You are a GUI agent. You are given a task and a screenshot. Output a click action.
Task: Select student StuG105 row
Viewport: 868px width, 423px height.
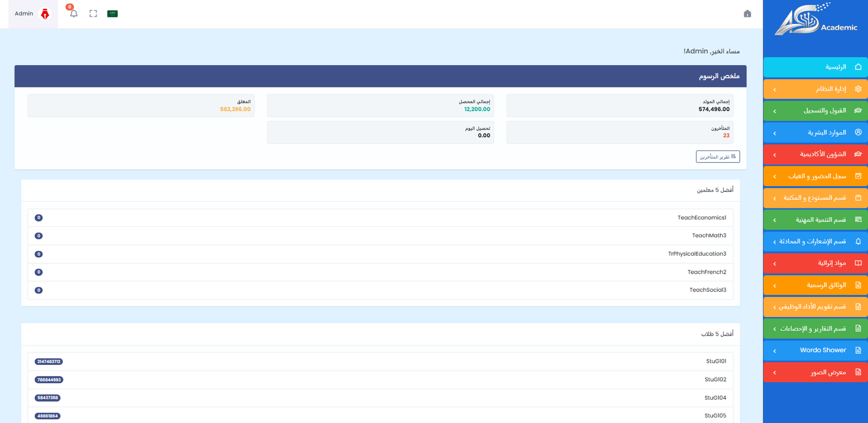click(x=380, y=416)
